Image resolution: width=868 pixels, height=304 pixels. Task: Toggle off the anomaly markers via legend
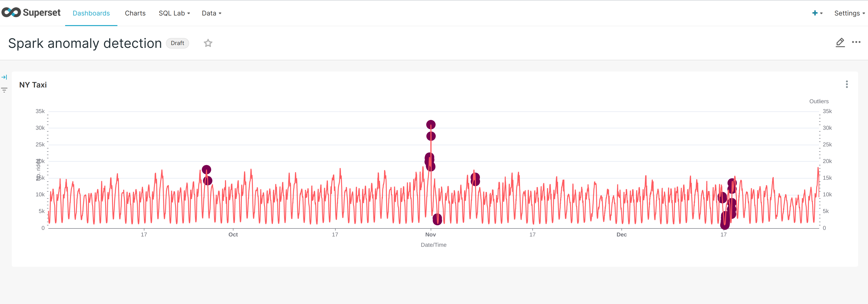click(819, 101)
